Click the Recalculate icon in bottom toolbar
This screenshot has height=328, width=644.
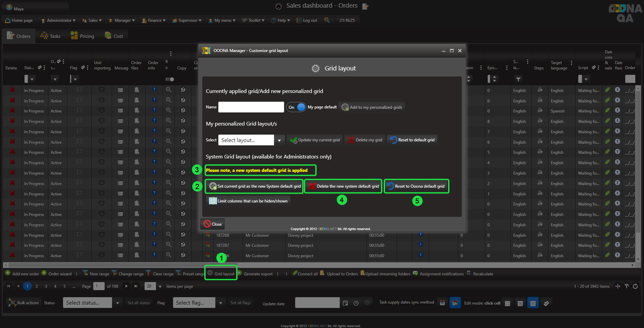(x=469, y=274)
